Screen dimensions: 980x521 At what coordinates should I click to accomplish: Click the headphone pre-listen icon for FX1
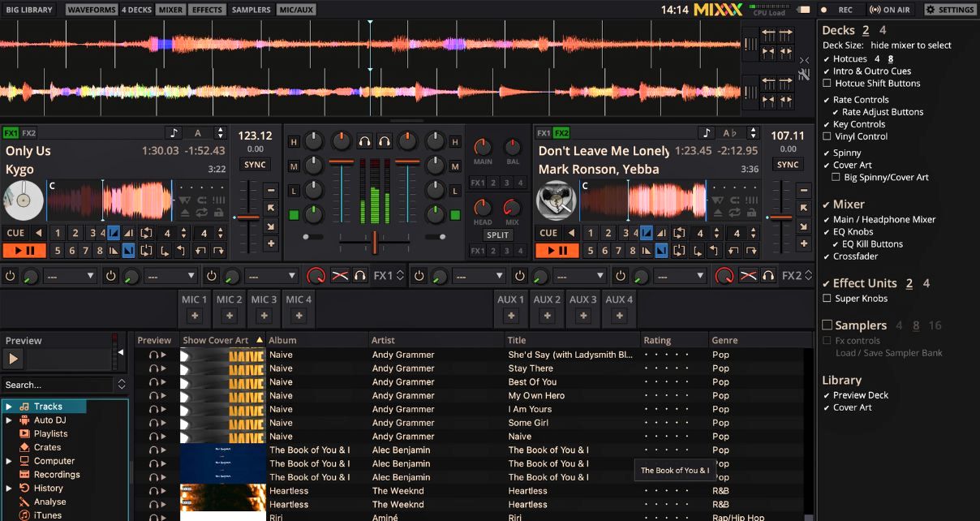pyautogui.click(x=360, y=275)
